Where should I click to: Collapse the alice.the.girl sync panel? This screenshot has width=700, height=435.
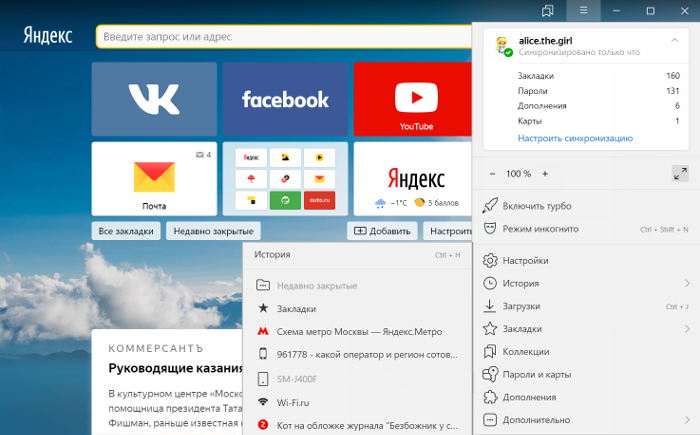click(675, 40)
